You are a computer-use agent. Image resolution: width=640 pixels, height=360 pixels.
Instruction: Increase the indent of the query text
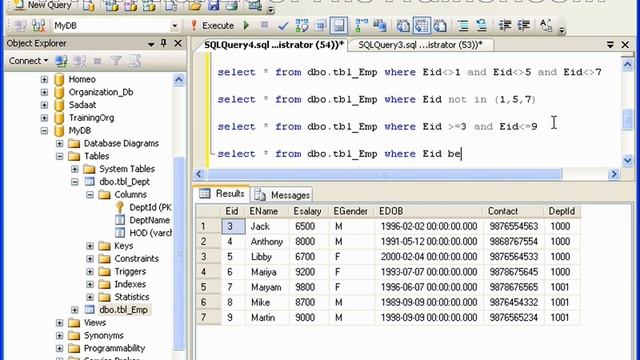tap(524, 26)
